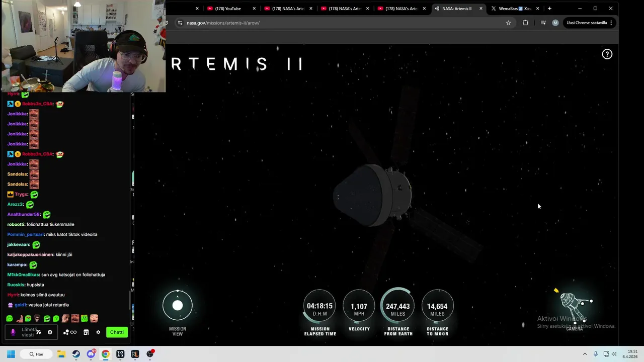644x362 pixels.
Task: Click the Uusi Chrome saatavilla update button
Action: point(589,23)
